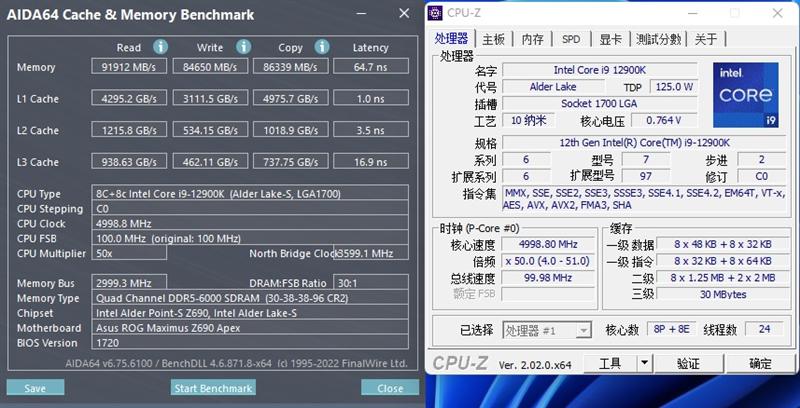
Task: Click the Memory Copy value 86339 MB/s
Action: tap(290, 66)
